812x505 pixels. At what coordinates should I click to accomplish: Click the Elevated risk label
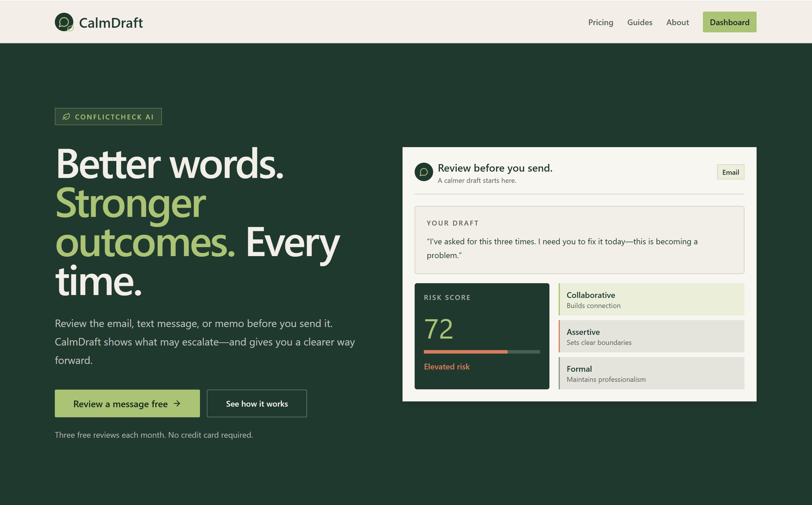[x=447, y=366]
